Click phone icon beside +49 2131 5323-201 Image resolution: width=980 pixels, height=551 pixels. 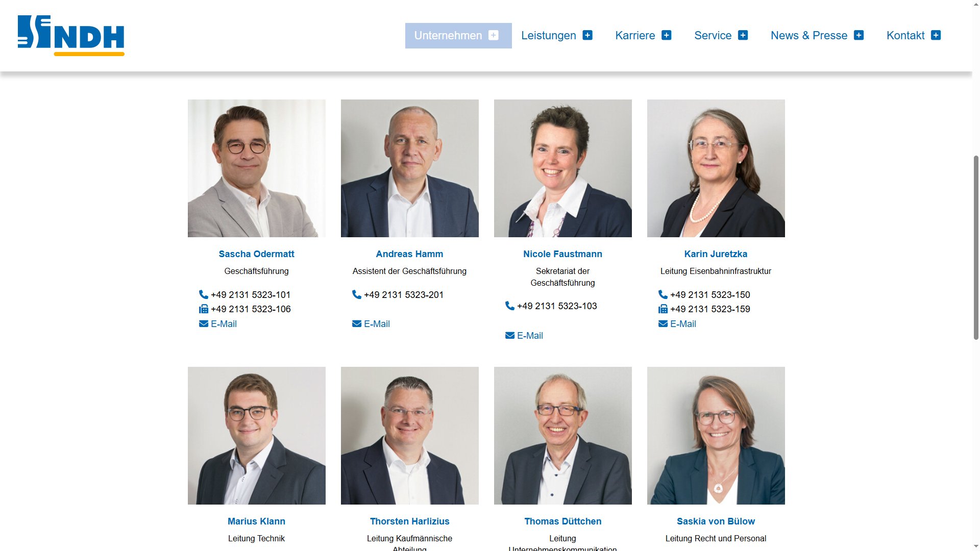(x=356, y=294)
